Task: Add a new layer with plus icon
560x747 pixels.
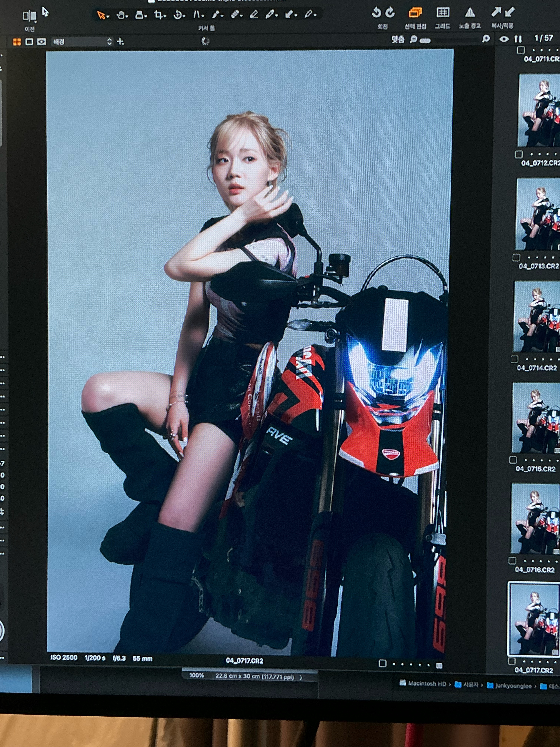Action: point(120,41)
